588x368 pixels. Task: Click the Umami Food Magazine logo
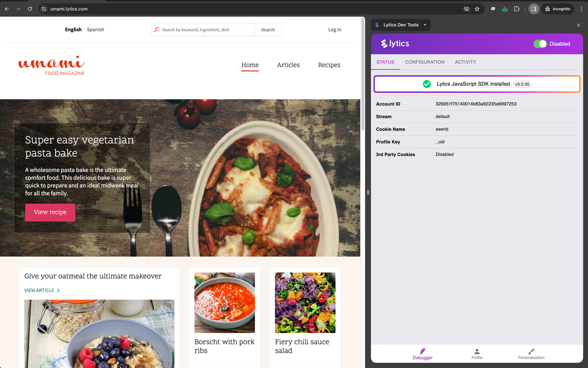(51, 66)
